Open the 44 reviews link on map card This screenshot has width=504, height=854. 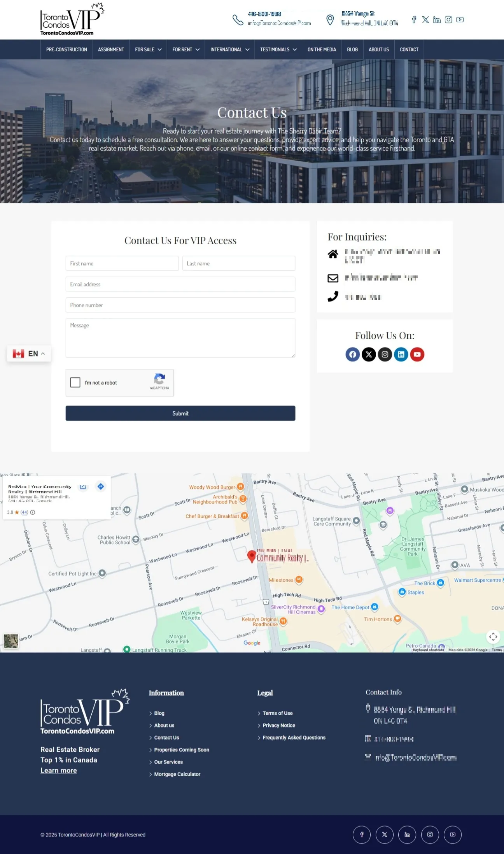click(x=24, y=512)
